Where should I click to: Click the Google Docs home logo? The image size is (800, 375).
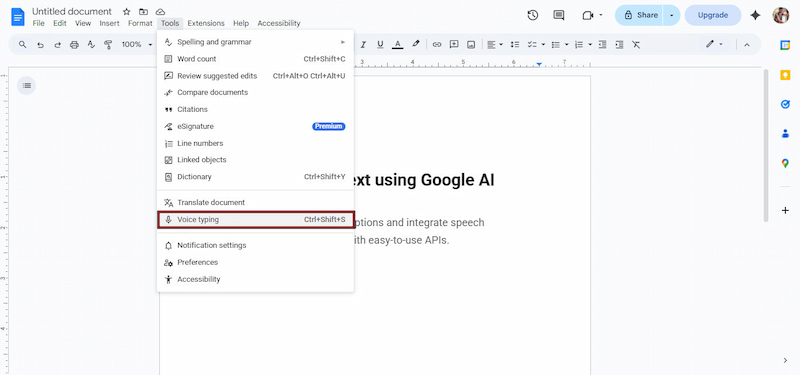point(18,16)
